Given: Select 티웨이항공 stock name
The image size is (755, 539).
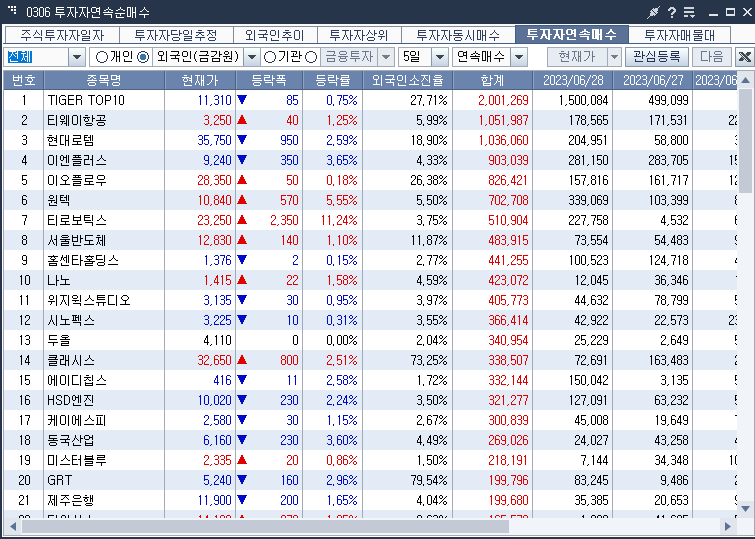Looking at the screenshot, I should [x=77, y=120].
